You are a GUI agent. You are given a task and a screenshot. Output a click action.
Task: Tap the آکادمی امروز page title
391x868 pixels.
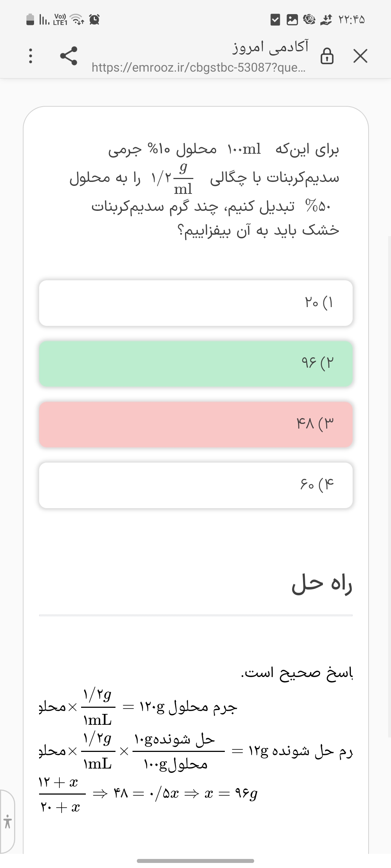pyautogui.click(x=270, y=47)
